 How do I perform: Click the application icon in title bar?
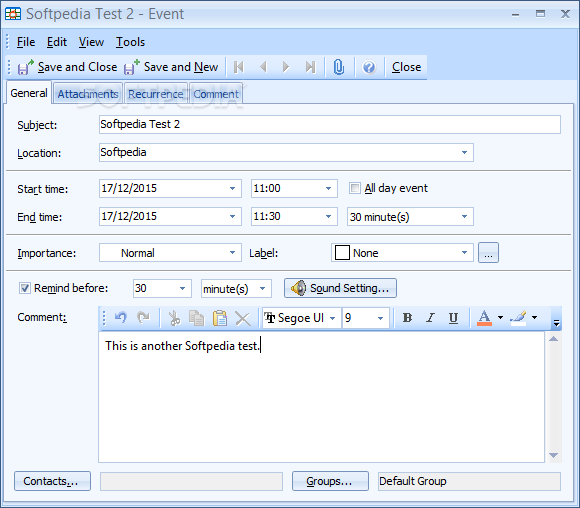(x=13, y=14)
